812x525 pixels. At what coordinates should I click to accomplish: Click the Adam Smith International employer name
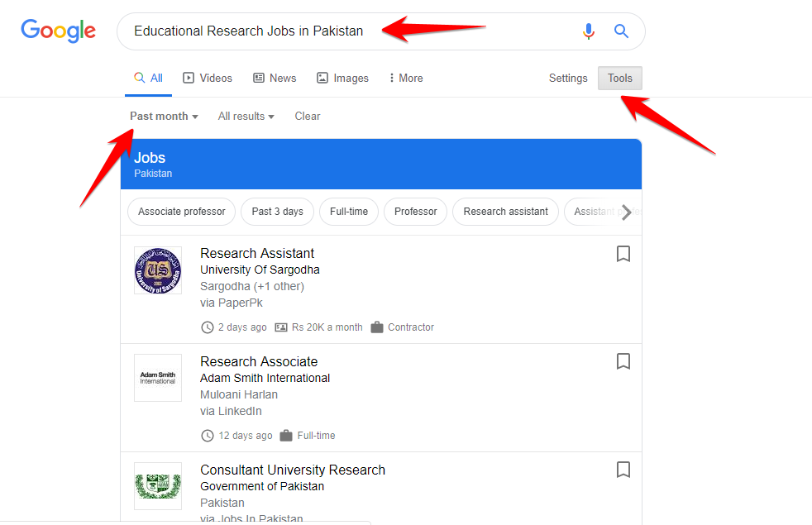coord(265,378)
